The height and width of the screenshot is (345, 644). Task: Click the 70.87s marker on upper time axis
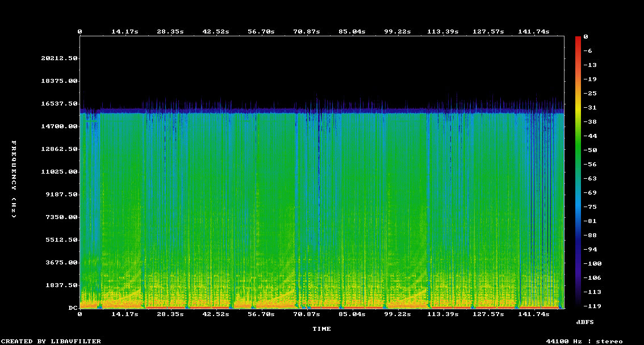[306, 32]
